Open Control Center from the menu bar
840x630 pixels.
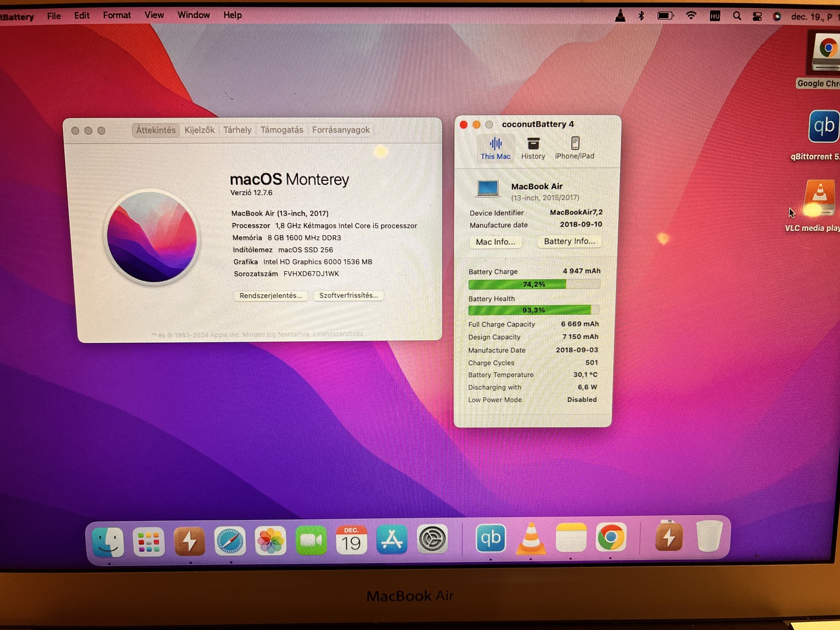(757, 17)
